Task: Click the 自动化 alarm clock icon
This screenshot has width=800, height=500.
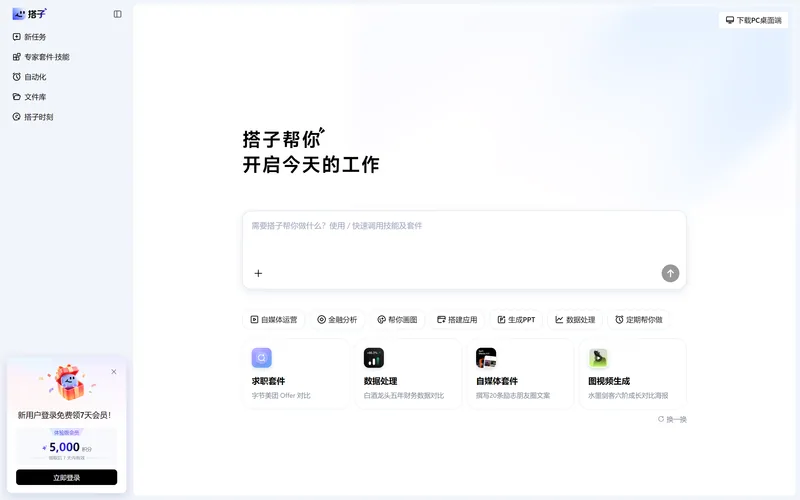Action: (x=17, y=77)
